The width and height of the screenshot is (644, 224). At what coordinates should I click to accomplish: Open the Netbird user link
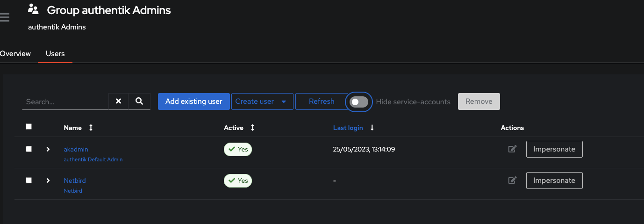(x=75, y=181)
